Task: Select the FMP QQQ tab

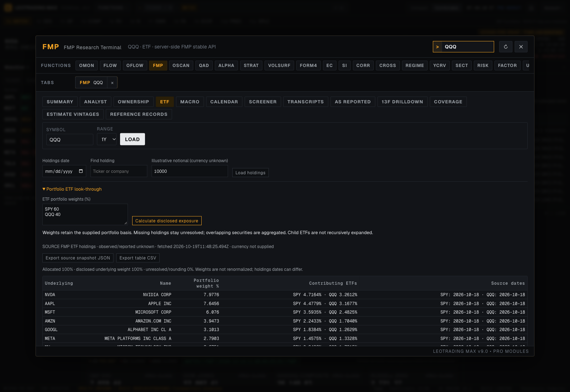Action: [x=91, y=83]
